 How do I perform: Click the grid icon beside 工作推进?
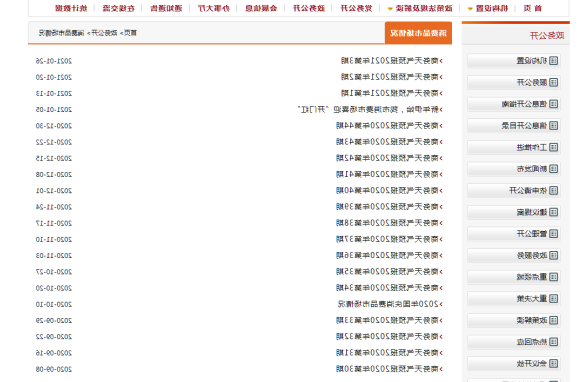coord(553,147)
